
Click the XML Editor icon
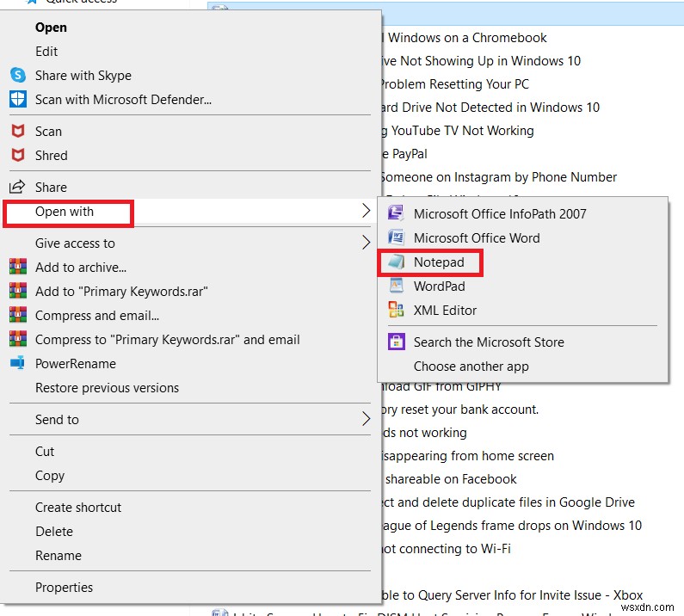coord(396,310)
